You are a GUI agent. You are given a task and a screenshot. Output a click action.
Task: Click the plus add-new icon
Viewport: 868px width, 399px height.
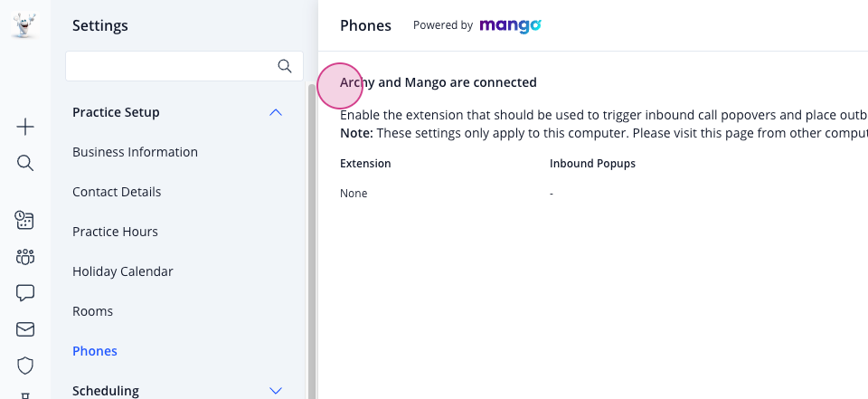click(x=25, y=128)
